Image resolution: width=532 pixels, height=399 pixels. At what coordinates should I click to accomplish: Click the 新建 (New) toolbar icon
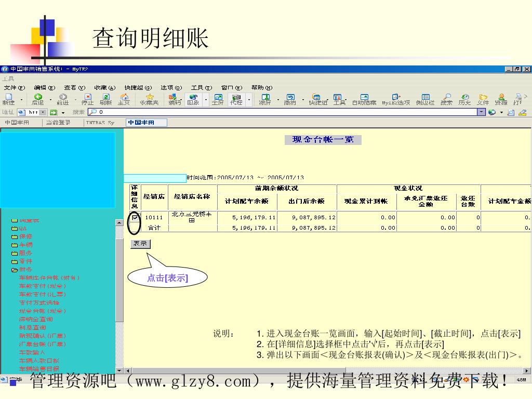coord(8,99)
